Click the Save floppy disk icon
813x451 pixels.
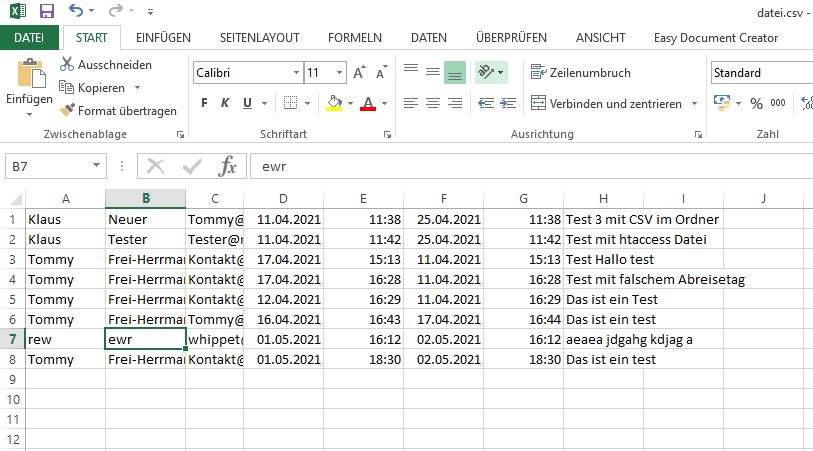[x=47, y=11]
